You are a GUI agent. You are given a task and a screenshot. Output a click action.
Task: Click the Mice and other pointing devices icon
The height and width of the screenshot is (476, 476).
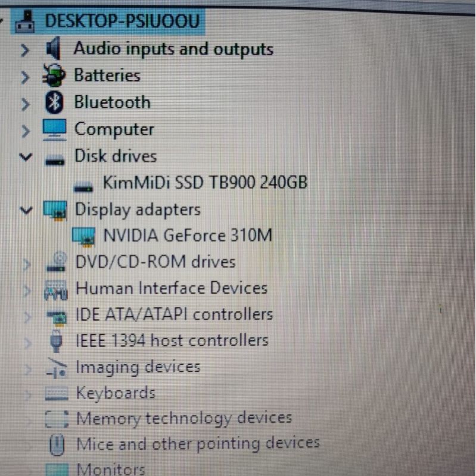point(57,445)
